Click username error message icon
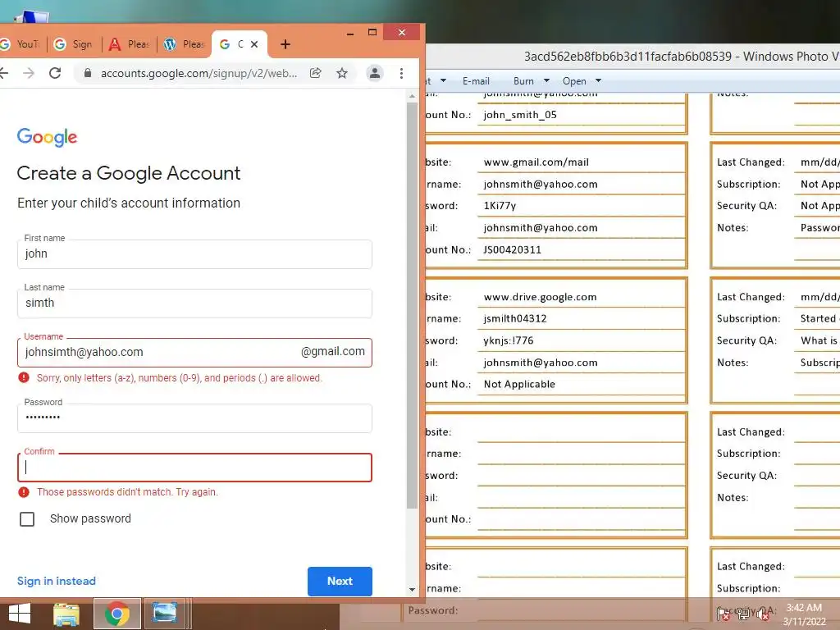 (24, 377)
